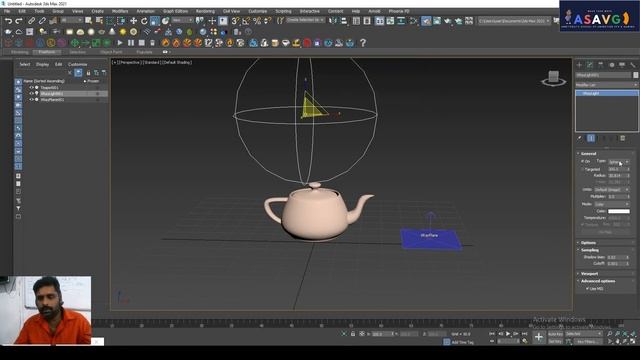The height and width of the screenshot is (360, 640).
Task: Click Add Time Tag in status bar
Action: coord(462,342)
